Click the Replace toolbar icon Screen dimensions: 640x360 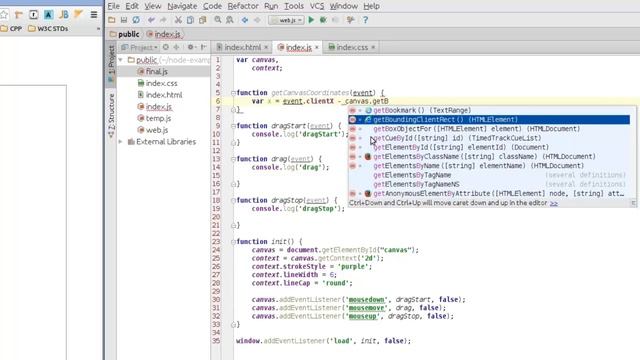pyautogui.click(x=230, y=20)
